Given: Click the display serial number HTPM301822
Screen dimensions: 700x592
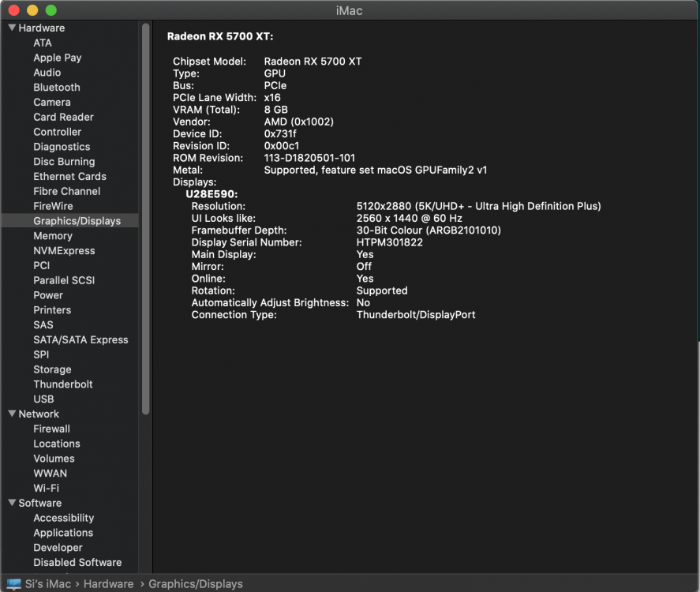Looking at the screenshot, I should coord(389,242).
